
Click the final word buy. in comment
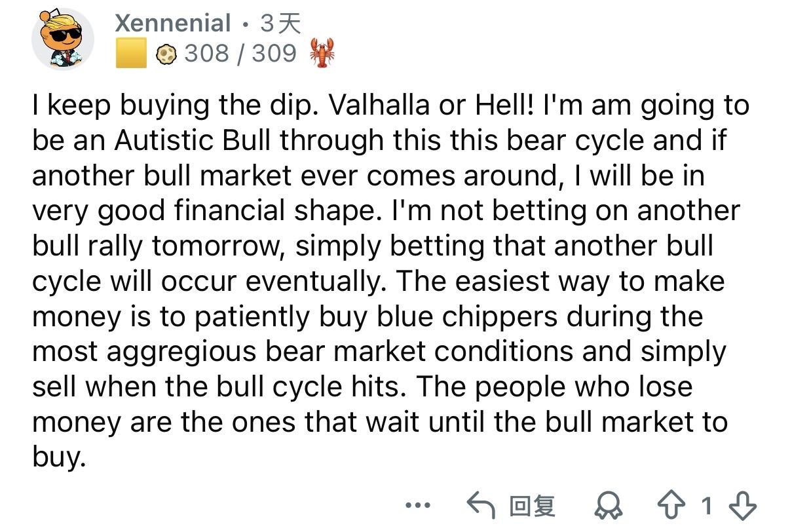point(58,457)
